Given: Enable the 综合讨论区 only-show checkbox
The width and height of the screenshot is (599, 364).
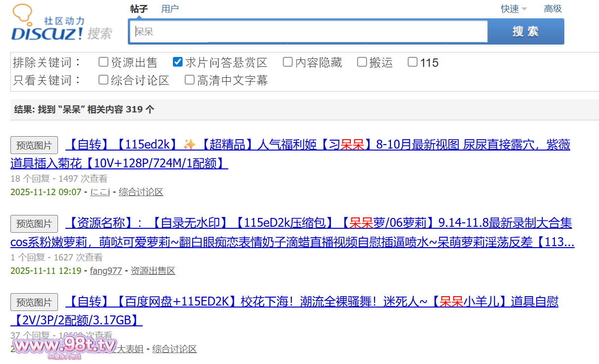Looking at the screenshot, I should click(103, 80).
